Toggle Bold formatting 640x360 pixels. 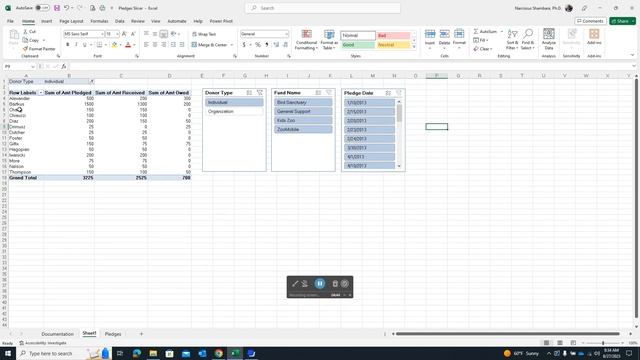click(x=67, y=44)
